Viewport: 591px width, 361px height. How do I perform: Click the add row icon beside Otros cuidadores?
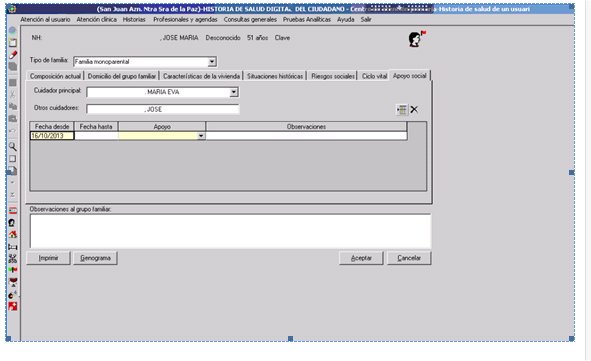coord(402,110)
